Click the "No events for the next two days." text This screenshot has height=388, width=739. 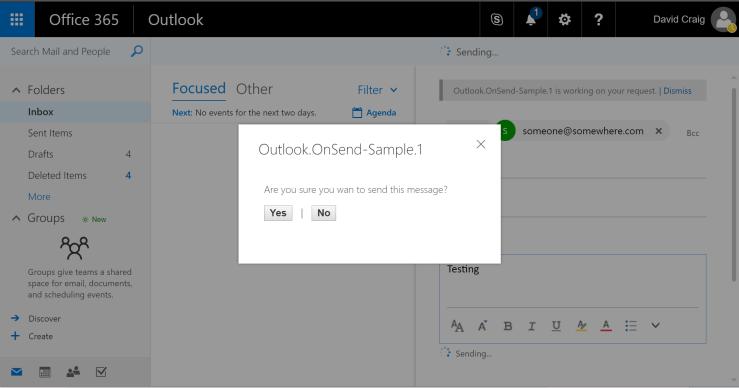256,113
